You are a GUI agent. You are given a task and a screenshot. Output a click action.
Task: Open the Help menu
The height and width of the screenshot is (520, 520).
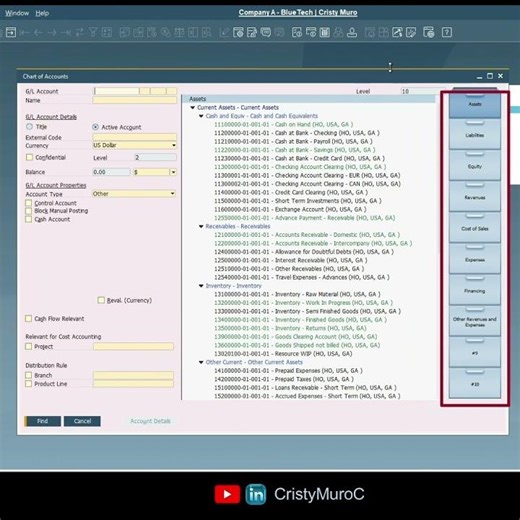tap(42, 13)
